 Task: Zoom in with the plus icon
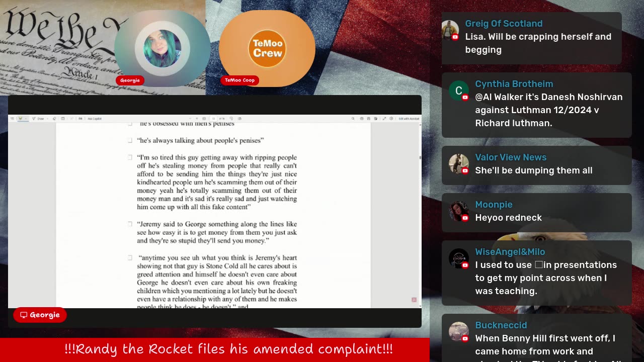(197, 119)
